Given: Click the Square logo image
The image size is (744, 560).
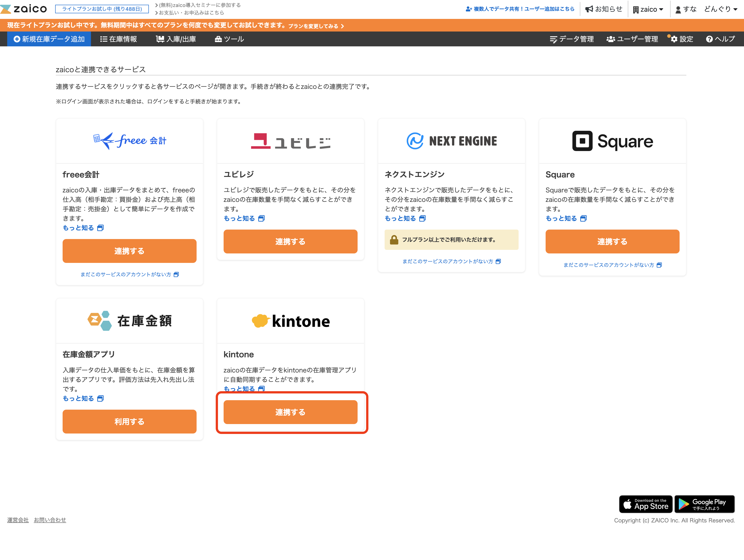Looking at the screenshot, I should (x=612, y=141).
